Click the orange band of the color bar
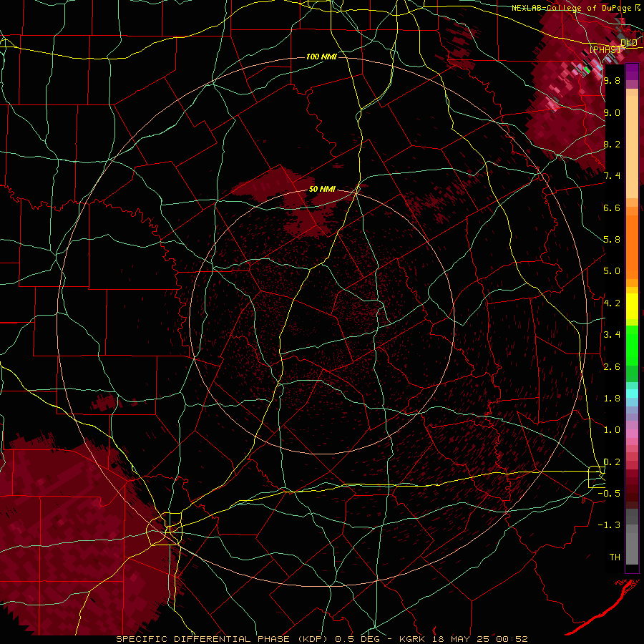644x644 pixels. coord(632,246)
